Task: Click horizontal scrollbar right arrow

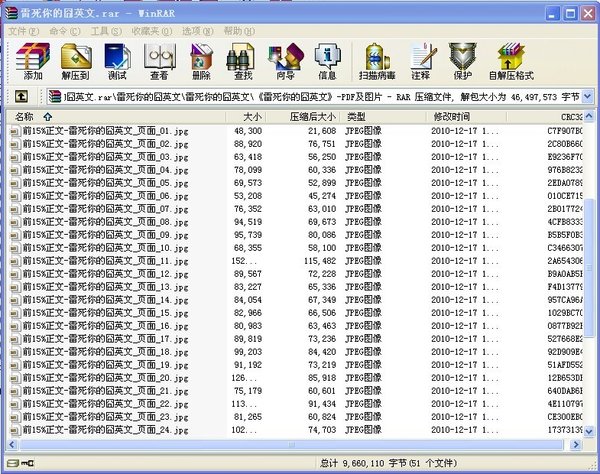Action: tap(575, 444)
